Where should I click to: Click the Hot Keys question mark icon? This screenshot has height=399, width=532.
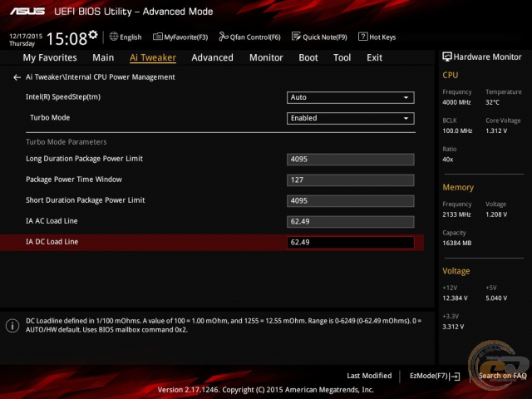[362, 37]
